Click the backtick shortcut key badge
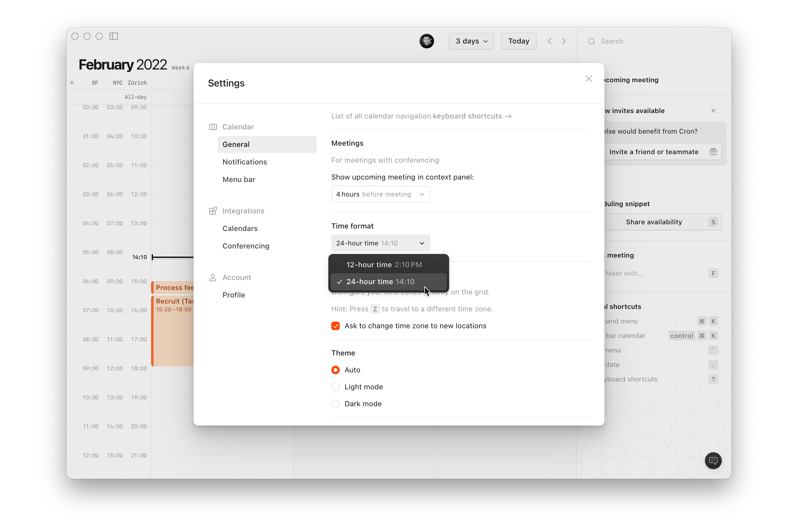Viewport: 798px width, 532px height. pyautogui.click(x=713, y=350)
